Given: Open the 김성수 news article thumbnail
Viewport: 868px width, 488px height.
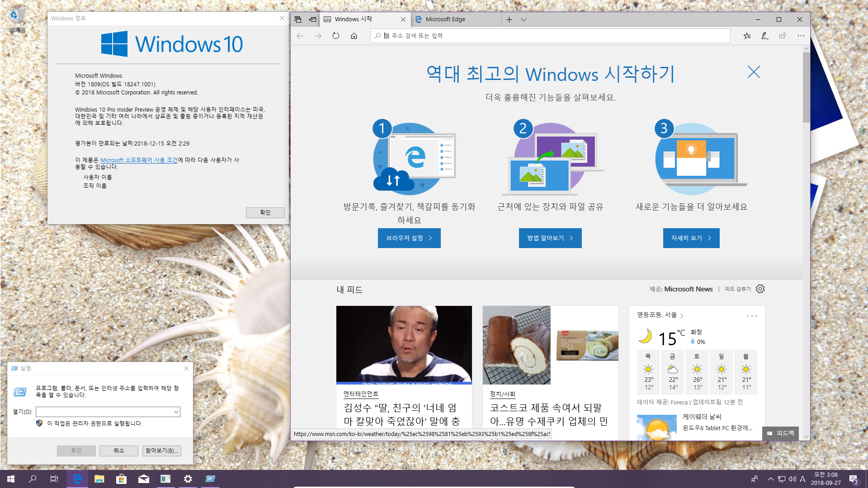Looking at the screenshot, I should [404, 345].
